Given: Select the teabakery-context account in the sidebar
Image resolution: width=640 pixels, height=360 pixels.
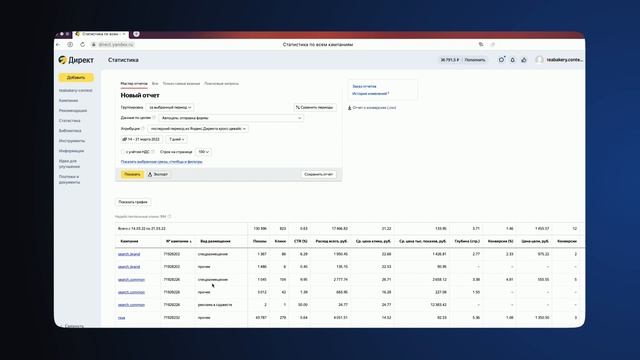Looking at the screenshot, I should coord(76,91).
